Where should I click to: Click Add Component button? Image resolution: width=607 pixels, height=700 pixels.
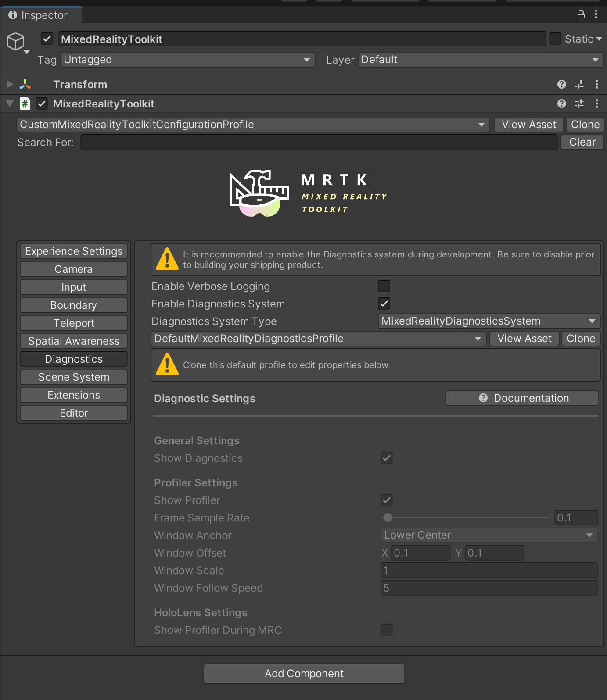point(304,674)
